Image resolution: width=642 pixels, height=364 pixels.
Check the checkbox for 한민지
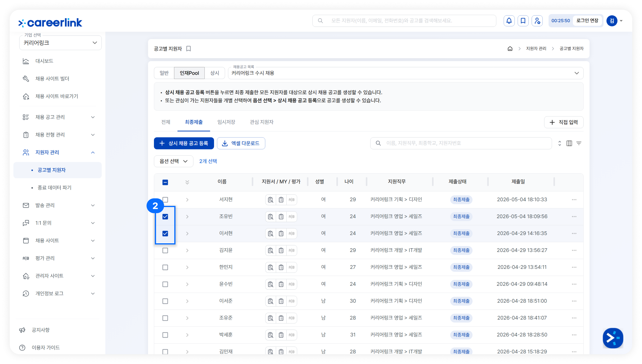pos(165,268)
